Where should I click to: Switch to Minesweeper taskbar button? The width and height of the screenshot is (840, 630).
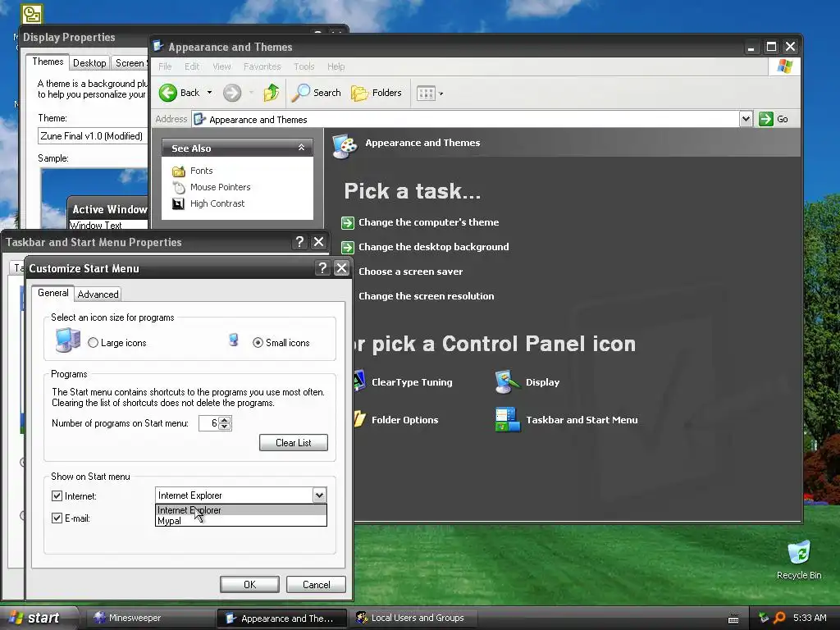pos(150,618)
